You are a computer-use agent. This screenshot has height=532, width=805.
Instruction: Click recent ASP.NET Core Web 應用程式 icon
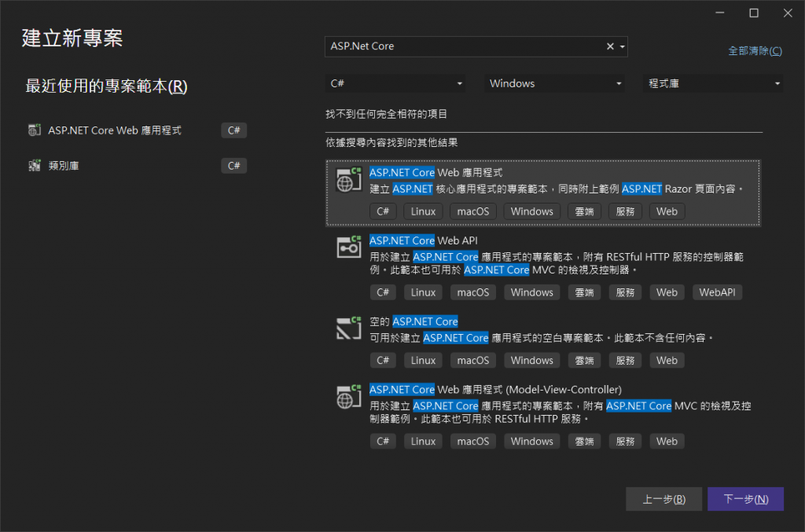(35, 130)
